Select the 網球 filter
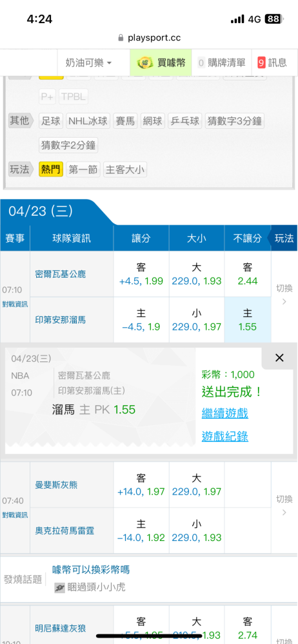The height and width of the screenshot is (644, 298). point(153,121)
